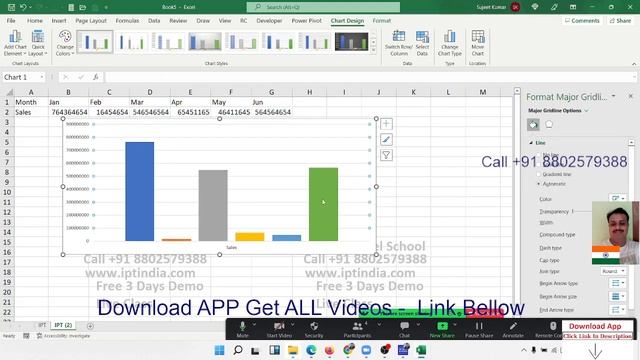Click New Share in the Zoom toolbar
The height and width of the screenshot is (360, 640).
[442, 329]
